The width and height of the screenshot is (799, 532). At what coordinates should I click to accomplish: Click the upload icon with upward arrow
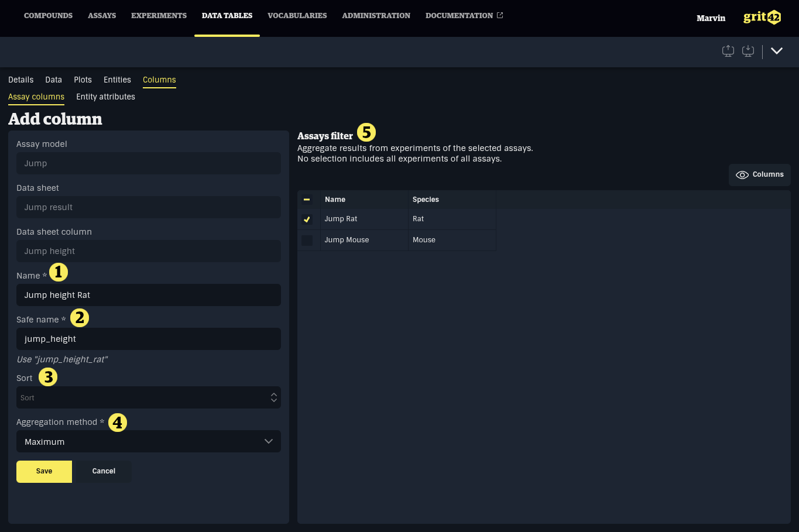coord(728,51)
